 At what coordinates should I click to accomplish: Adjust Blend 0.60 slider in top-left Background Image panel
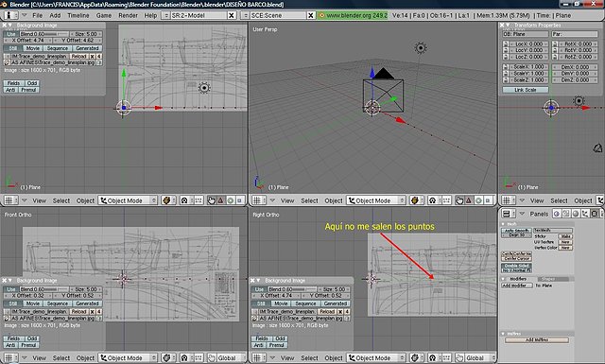[43, 34]
